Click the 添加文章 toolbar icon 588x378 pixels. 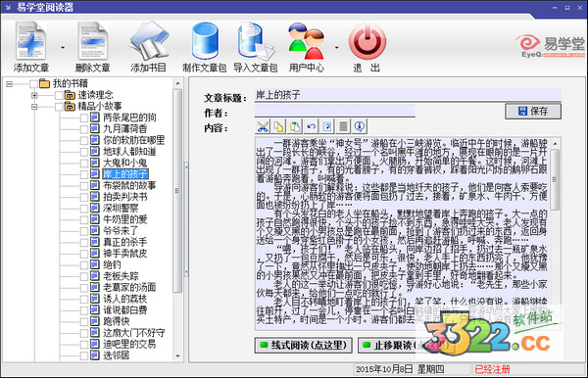click(31, 40)
